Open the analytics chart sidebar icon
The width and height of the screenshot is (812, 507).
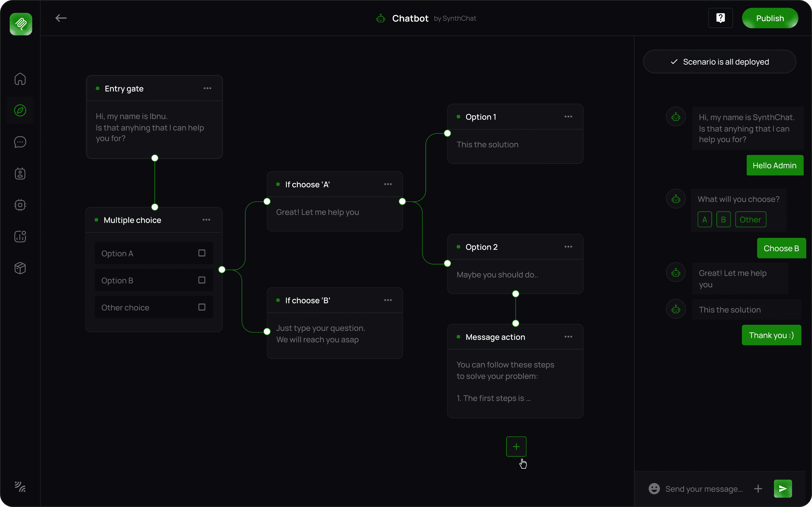click(x=20, y=236)
